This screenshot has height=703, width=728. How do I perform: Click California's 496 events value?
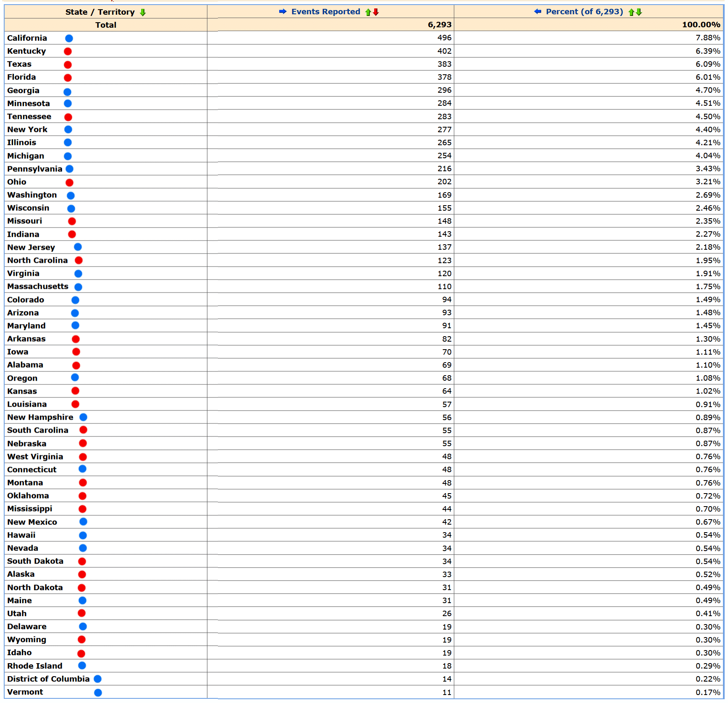pyautogui.click(x=444, y=38)
